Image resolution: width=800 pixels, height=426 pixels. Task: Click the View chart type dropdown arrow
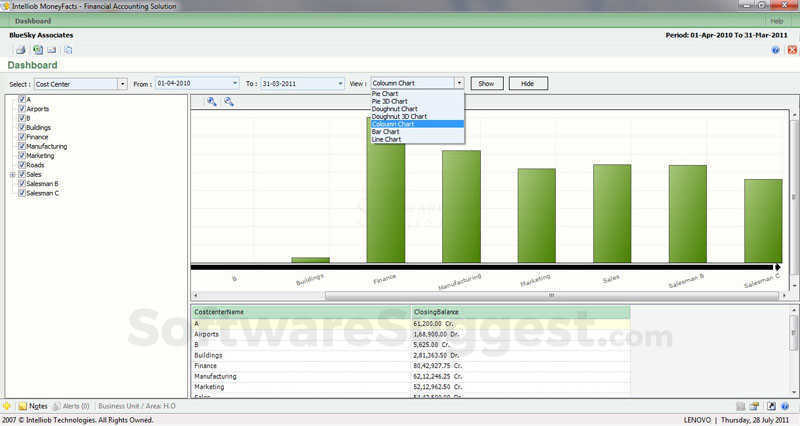[x=459, y=83]
